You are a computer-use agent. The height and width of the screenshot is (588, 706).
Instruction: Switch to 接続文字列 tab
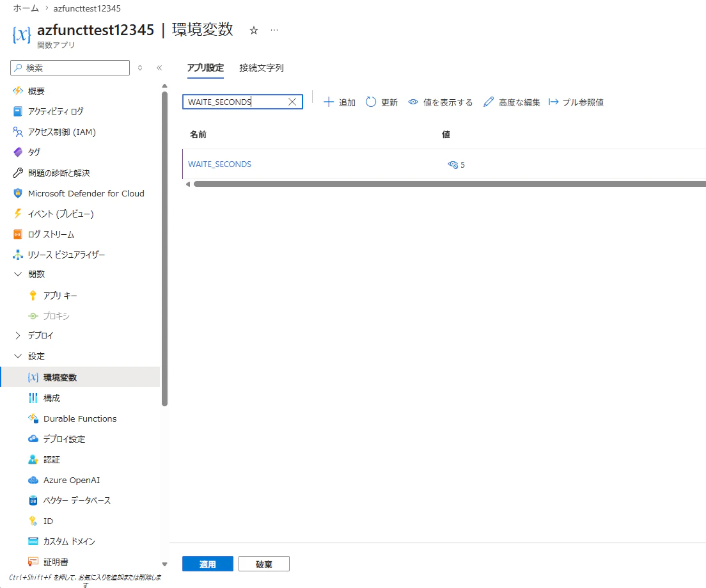tap(262, 68)
